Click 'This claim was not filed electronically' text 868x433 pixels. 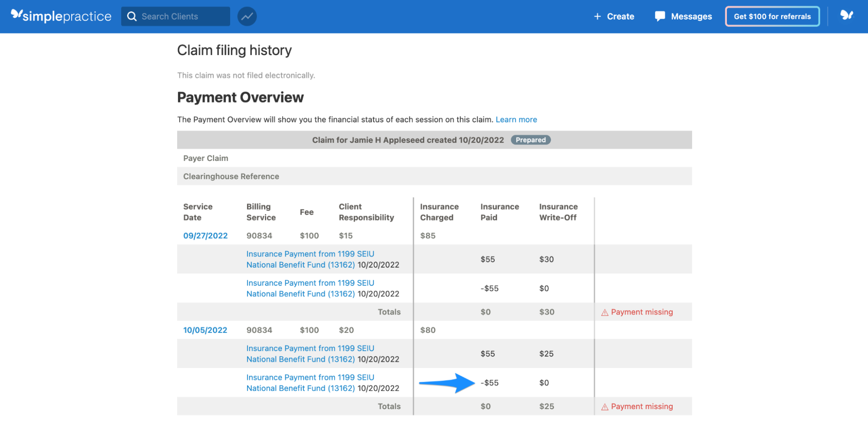[246, 75]
